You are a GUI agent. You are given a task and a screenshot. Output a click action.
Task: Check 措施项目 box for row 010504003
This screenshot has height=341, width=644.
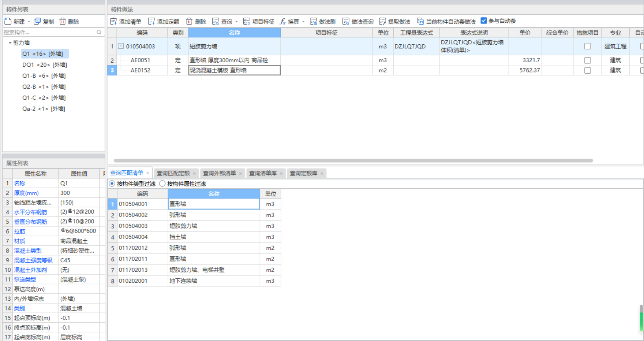coord(588,46)
